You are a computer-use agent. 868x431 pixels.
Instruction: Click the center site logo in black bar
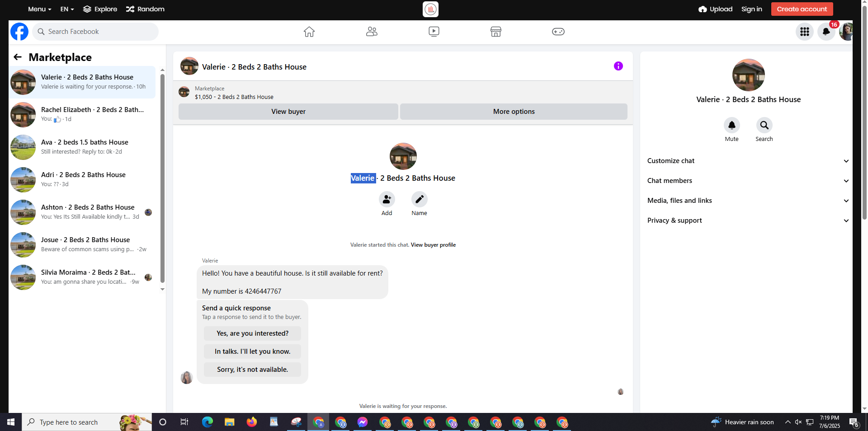[430, 9]
